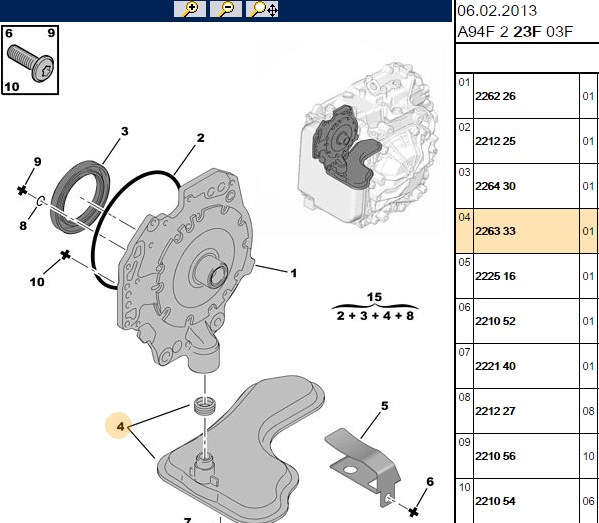Select part number 2225 16

pyautogui.click(x=495, y=276)
